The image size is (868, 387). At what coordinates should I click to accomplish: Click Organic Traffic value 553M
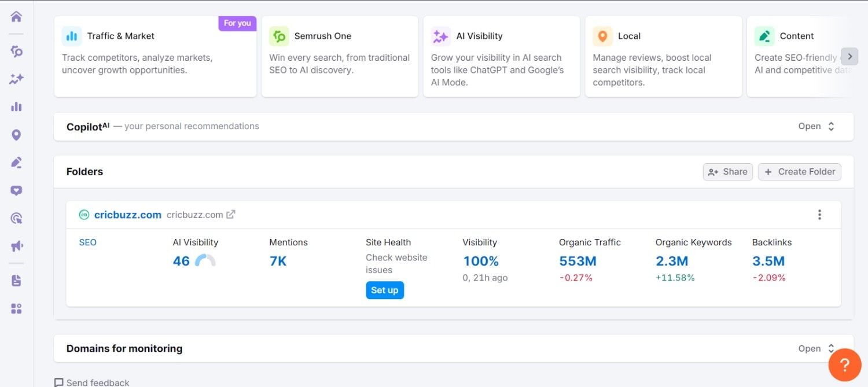[x=578, y=261]
